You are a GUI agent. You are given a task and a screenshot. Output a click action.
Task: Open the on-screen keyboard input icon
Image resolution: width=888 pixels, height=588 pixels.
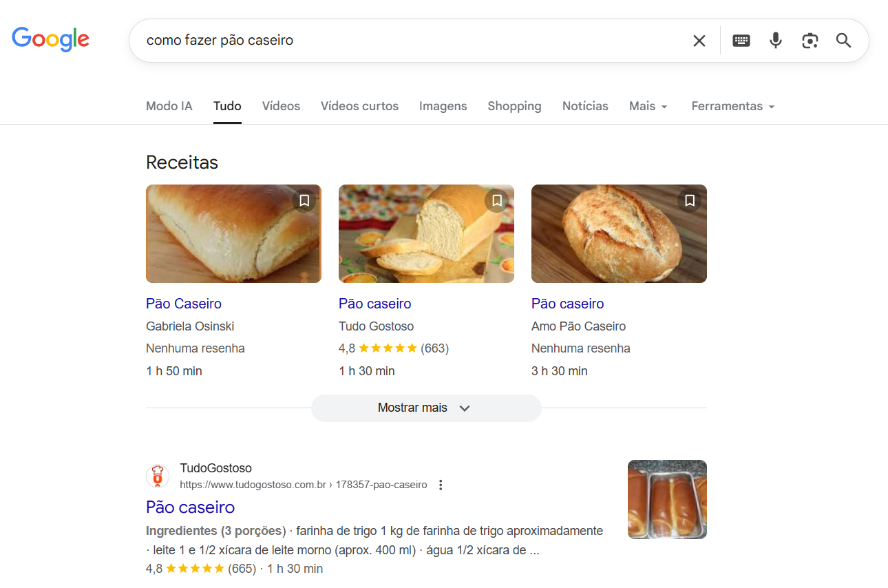coord(741,41)
